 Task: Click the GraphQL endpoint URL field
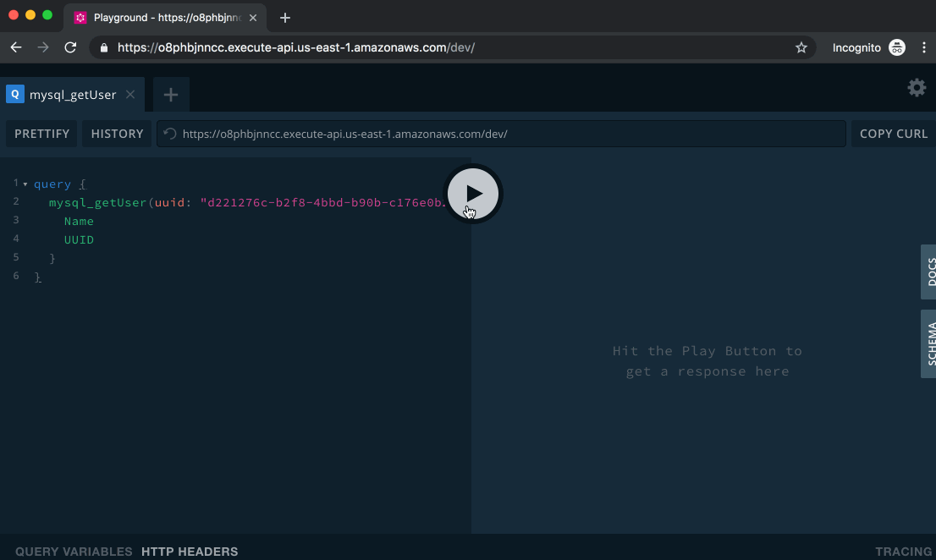(508, 134)
